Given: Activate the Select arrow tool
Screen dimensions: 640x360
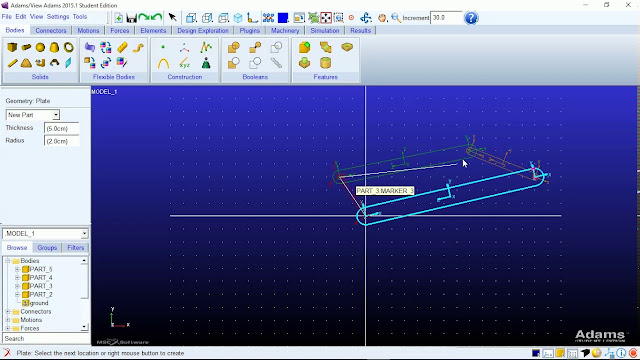Looking at the screenshot, I should click(172, 18).
